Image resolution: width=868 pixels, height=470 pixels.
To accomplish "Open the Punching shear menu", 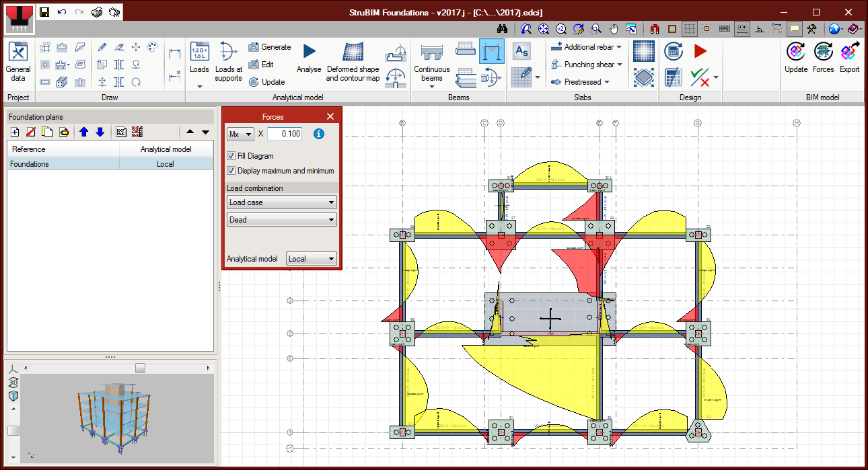I will coord(588,65).
